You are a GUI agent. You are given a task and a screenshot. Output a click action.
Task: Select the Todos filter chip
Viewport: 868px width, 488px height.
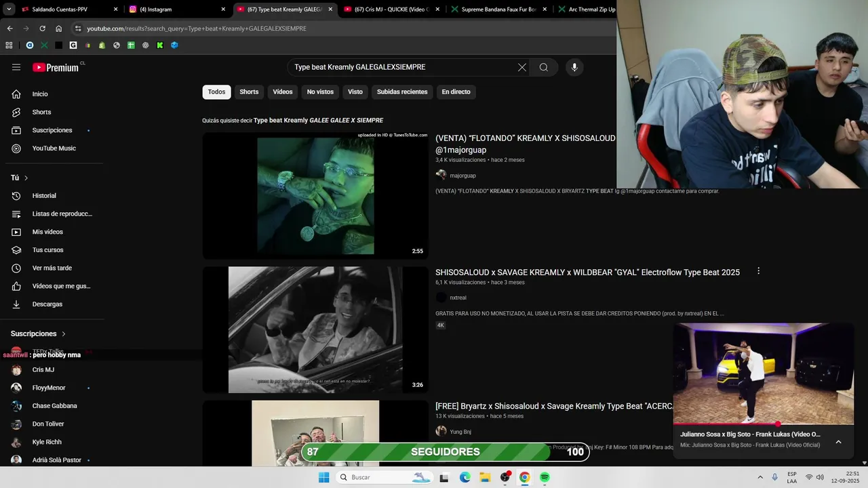[216, 92]
